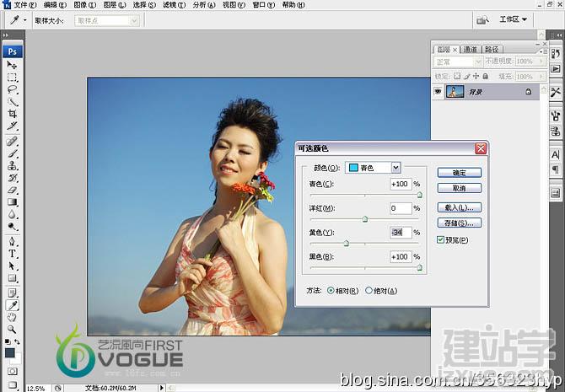This screenshot has width=565, height=392.
Task: Select the Rectangular Marquee tool
Action: click(12, 78)
